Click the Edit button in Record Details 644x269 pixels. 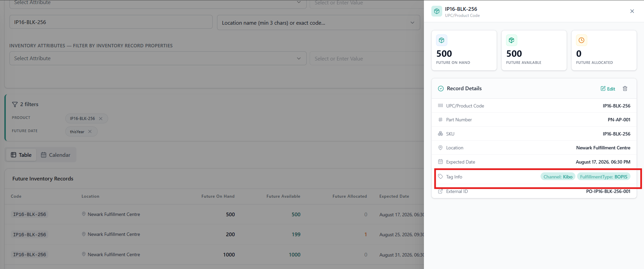pos(608,89)
